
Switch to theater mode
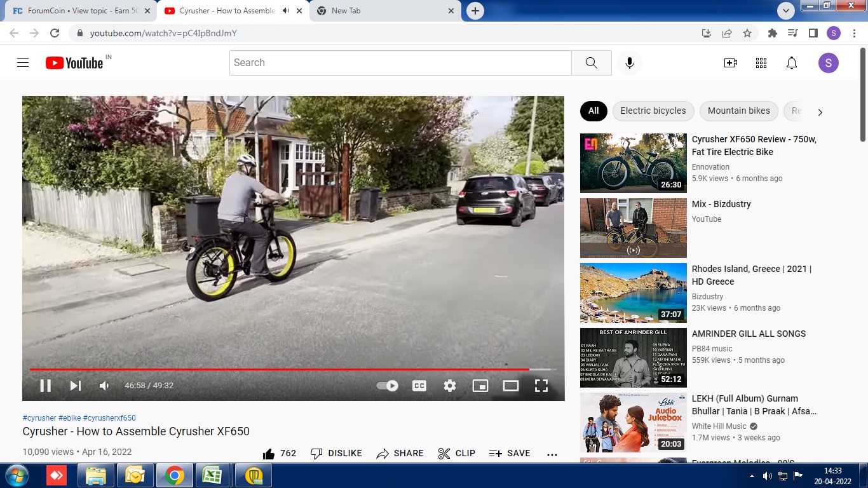(x=511, y=386)
